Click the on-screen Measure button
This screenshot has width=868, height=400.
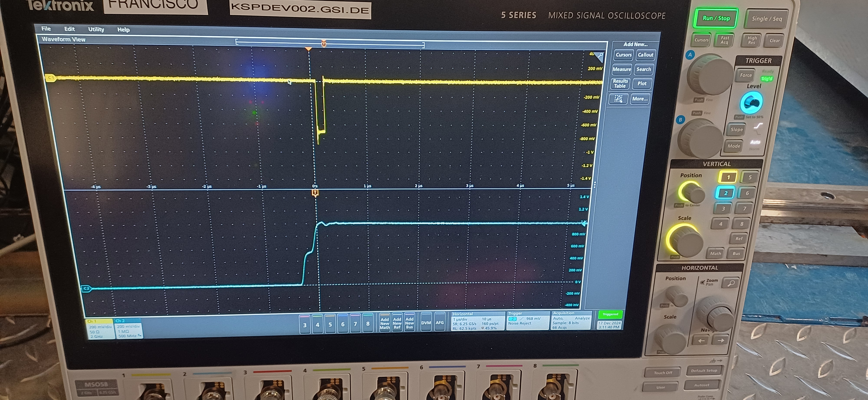pyautogui.click(x=621, y=69)
